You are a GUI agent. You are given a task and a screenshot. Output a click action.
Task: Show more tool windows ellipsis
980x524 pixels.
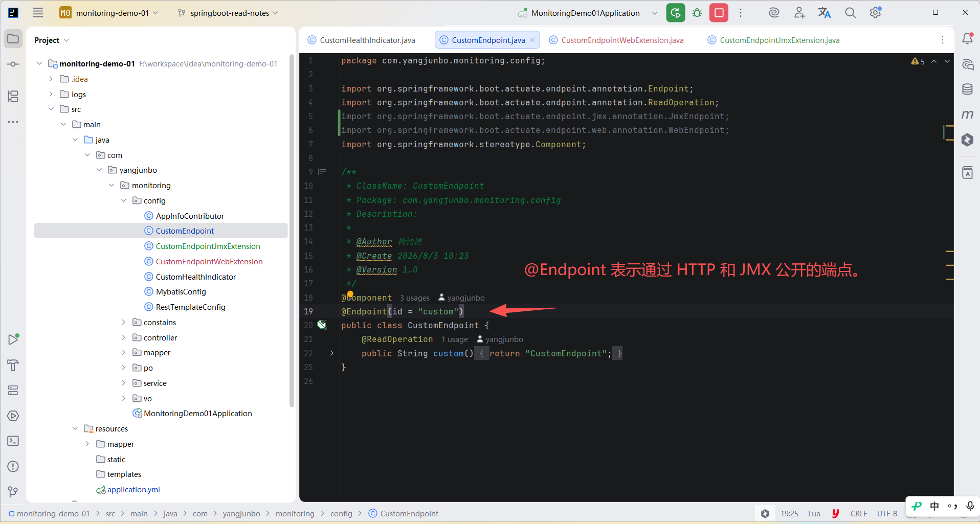[13, 122]
